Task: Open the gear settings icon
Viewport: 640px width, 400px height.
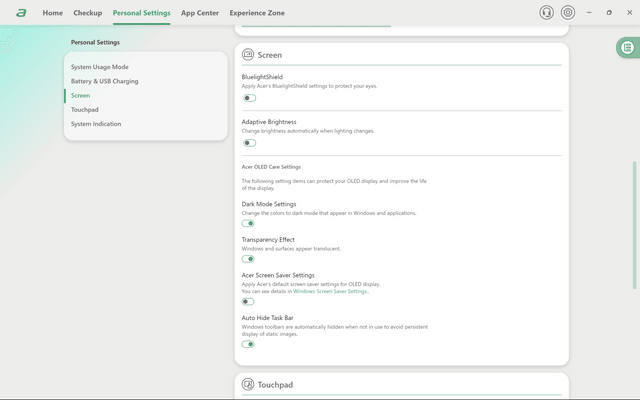Action: coord(568,13)
